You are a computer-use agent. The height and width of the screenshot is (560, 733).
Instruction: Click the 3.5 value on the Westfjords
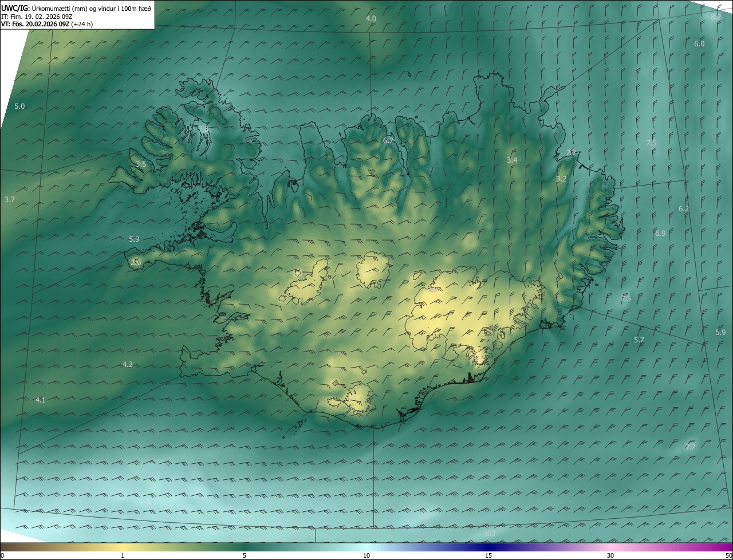[x=141, y=164]
